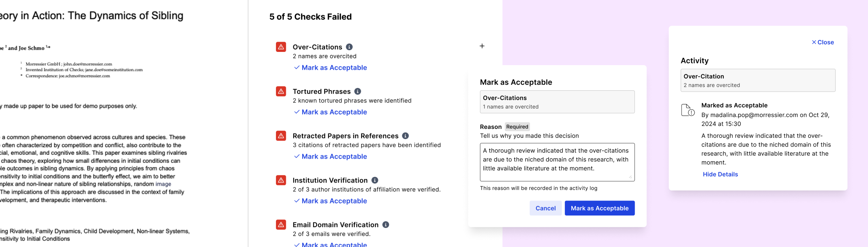Mark Institution Verification as acceptable
Image resolution: width=868 pixels, height=247 pixels.
331,201
